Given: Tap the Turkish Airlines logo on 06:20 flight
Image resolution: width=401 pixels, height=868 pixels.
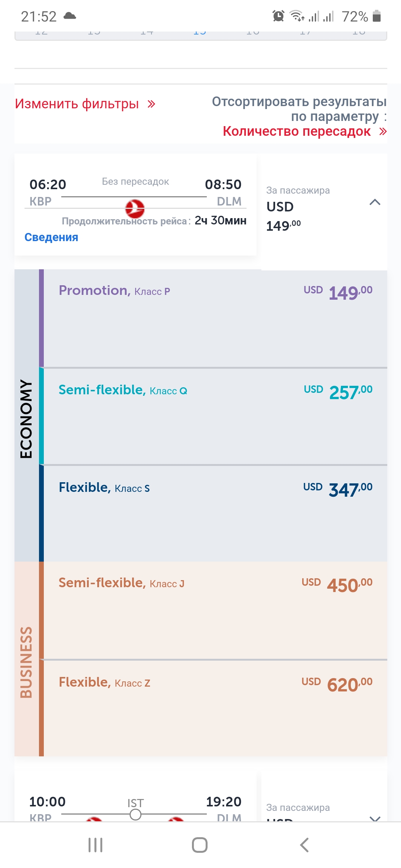Looking at the screenshot, I should point(134,209).
